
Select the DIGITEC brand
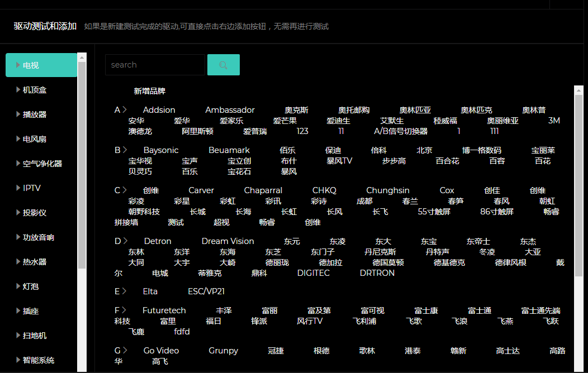(313, 273)
